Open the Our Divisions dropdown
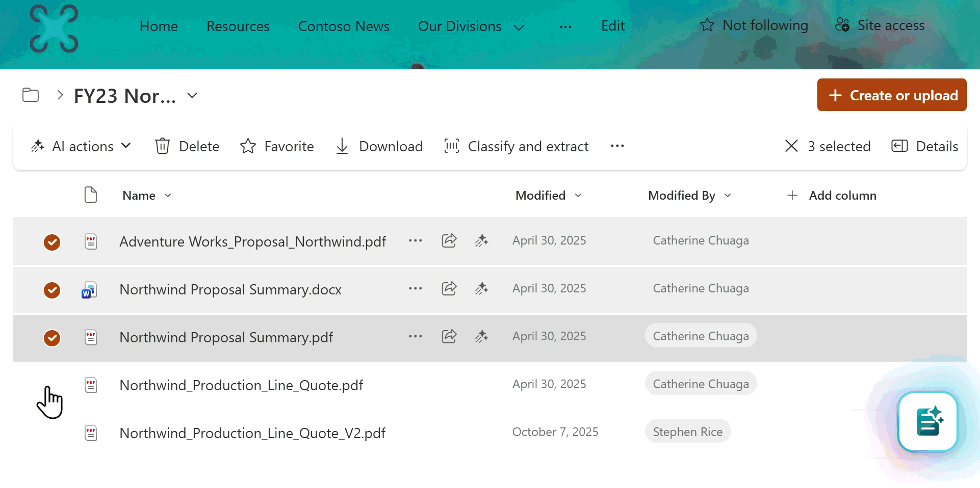 point(519,27)
